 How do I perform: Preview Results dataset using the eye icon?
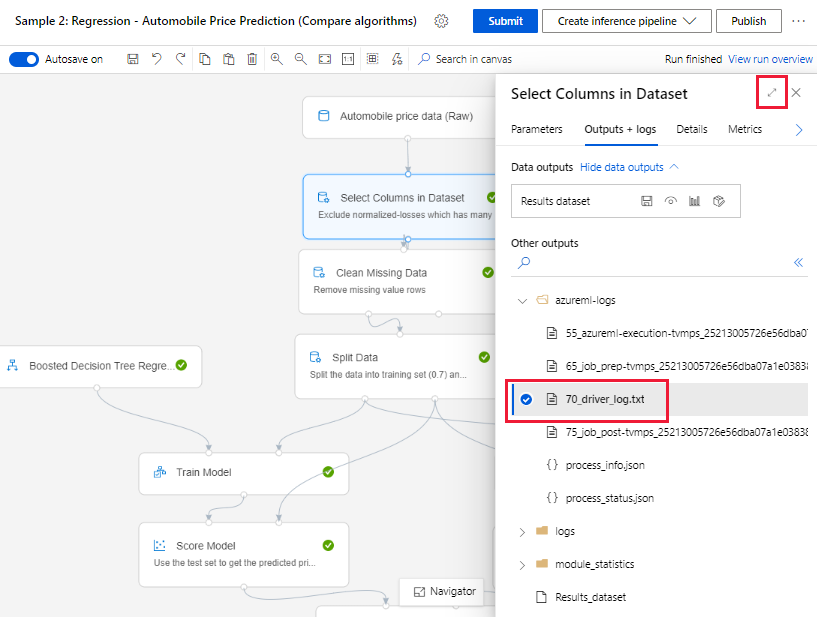(x=671, y=201)
